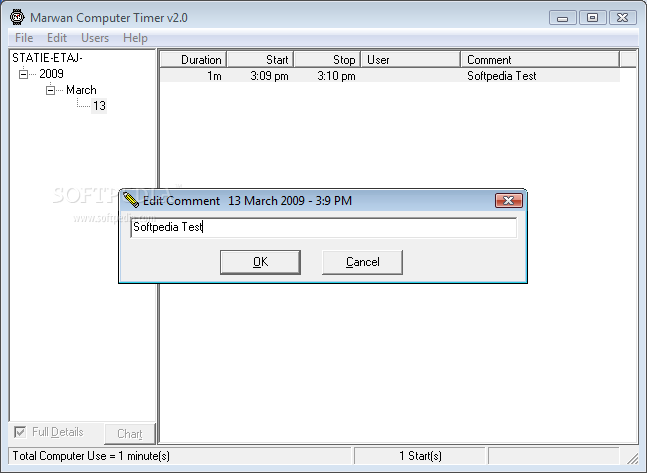Select the March month label

point(81,90)
